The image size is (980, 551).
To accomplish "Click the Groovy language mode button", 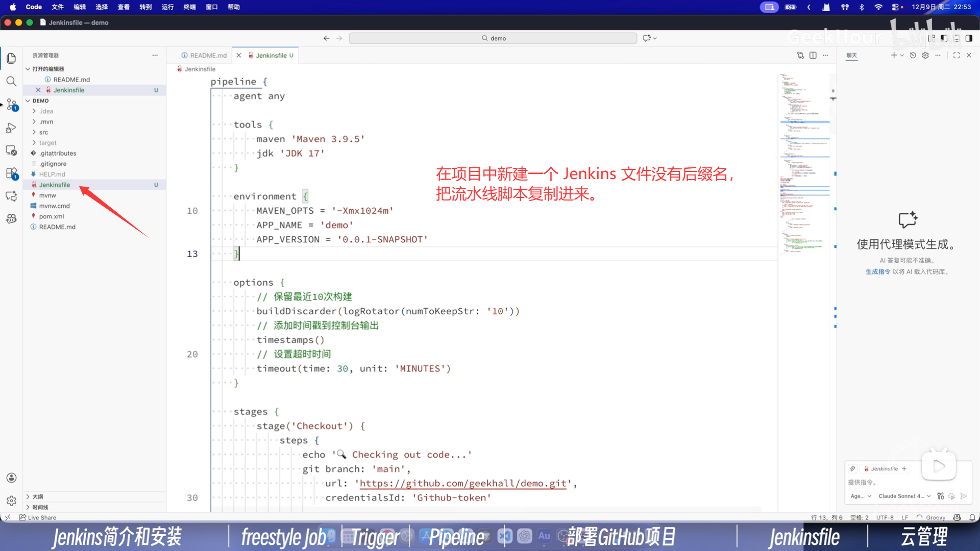I will point(935,517).
